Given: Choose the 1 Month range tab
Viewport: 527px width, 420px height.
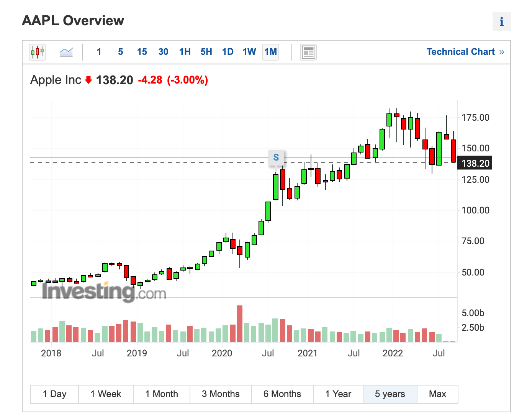Looking at the screenshot, I should coord(162,394).
